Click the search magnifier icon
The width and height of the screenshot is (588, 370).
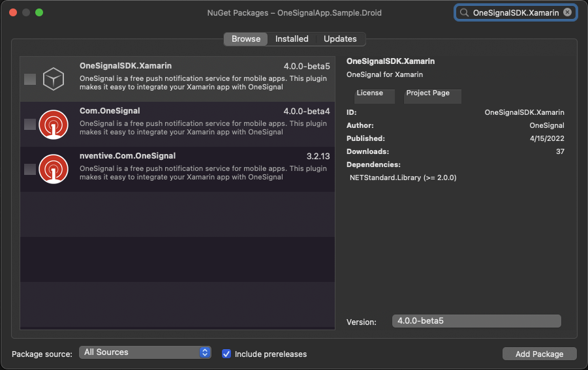coord(464,13)
